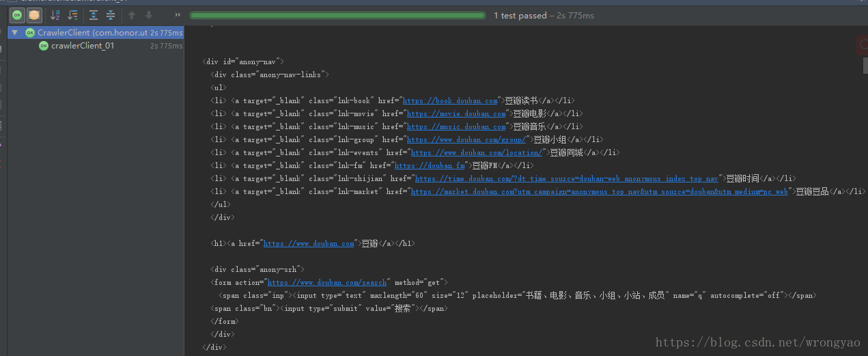Click the span class="bn" submit input line
868x356 pixels.
point(328,308)
